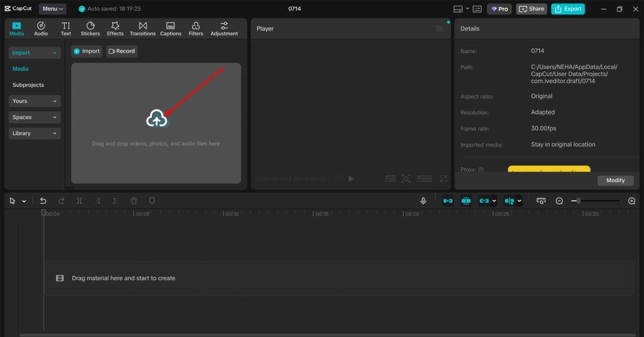
Task: Click the Undo arrow in timeline toolbar
Action: (43, 201)
